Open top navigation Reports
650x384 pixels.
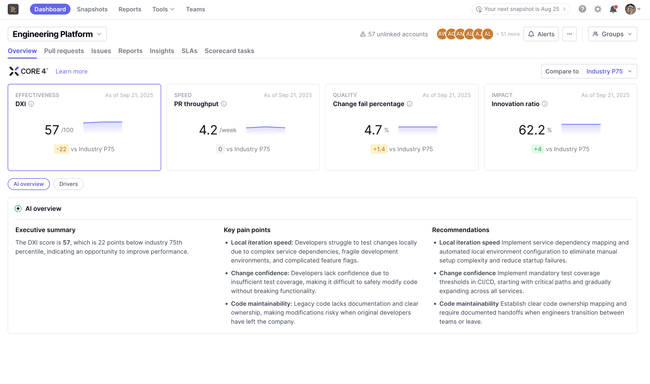point(130,9)
